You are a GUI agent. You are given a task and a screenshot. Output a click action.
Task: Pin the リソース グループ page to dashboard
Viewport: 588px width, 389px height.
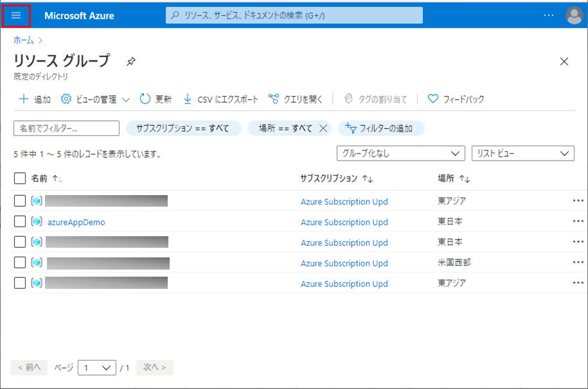coord(131,62)
